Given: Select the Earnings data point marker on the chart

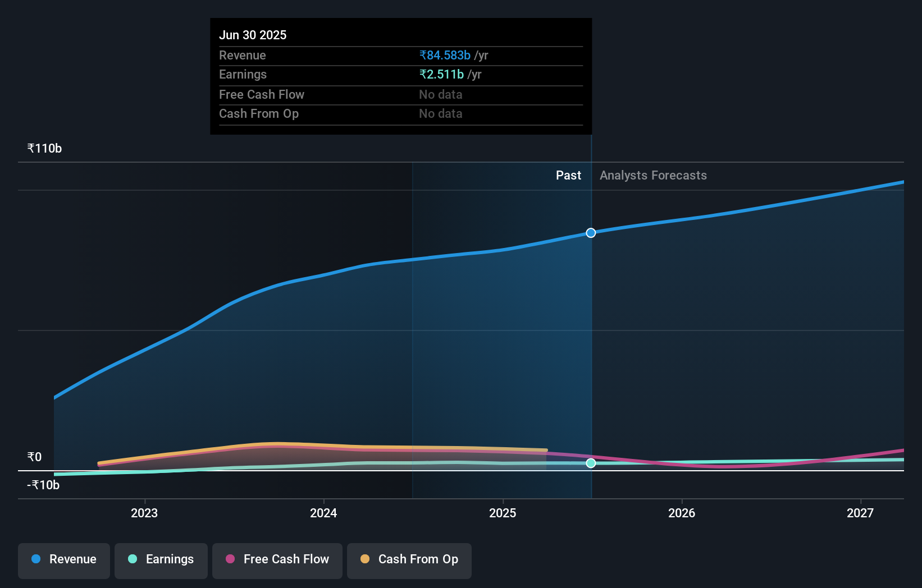Looking at the screenshot, I should coord(590,463).
